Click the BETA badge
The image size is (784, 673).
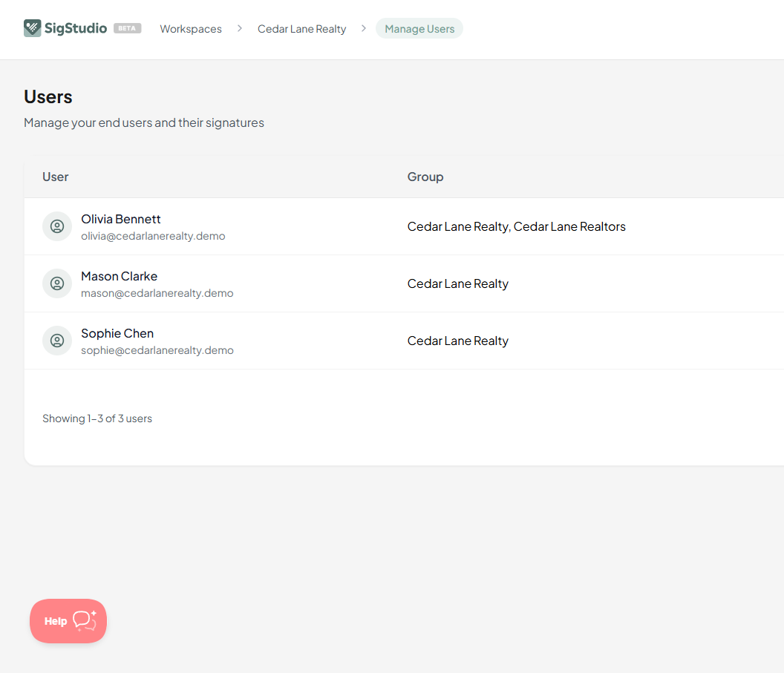127,28
